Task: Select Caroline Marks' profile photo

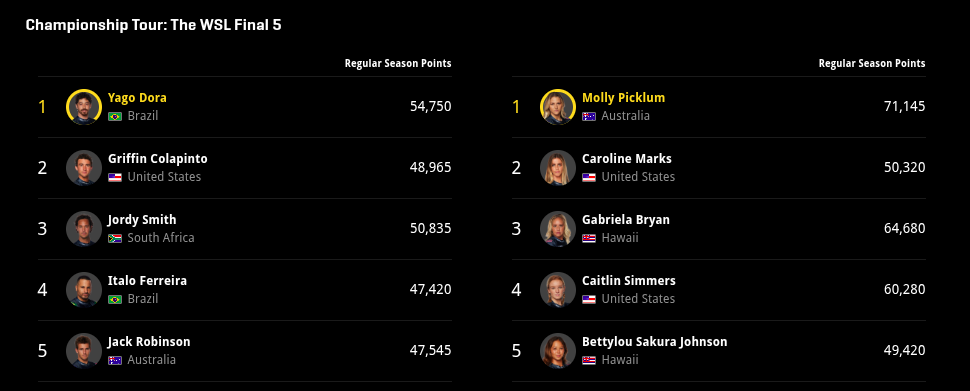Action: [558, 168]
